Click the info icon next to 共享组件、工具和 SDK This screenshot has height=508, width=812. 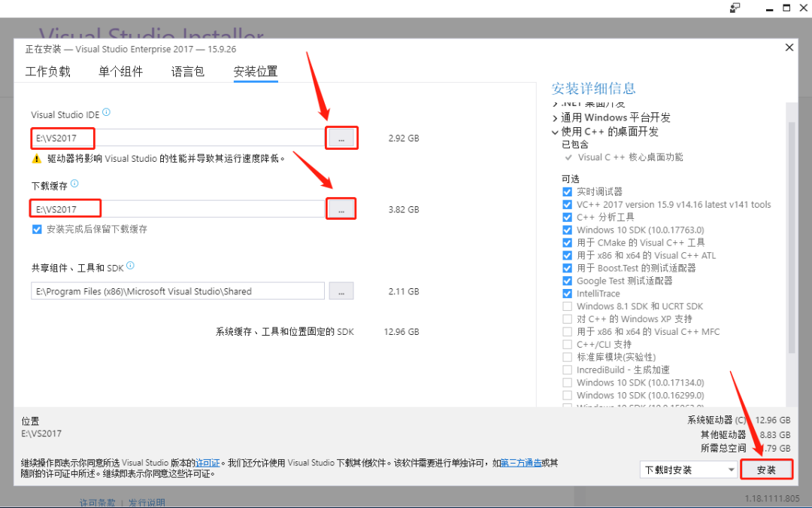coord(131,266)
